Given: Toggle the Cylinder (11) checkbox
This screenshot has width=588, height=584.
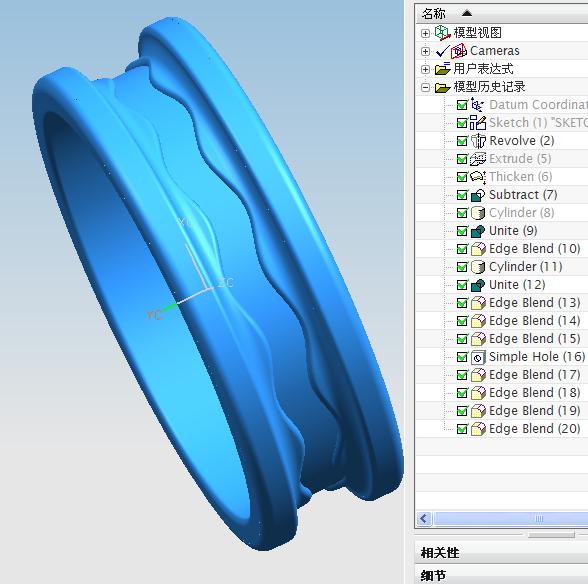Looking at the screenshot, I should pos(462,267).
